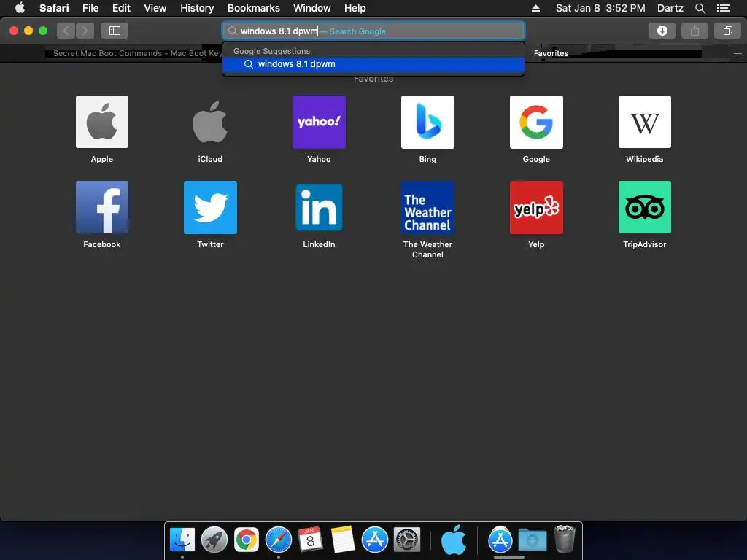Image resolution: width=747 pixels, height=560 pixels.
Task: Open the Edit menu
Action: pos(121,8)
